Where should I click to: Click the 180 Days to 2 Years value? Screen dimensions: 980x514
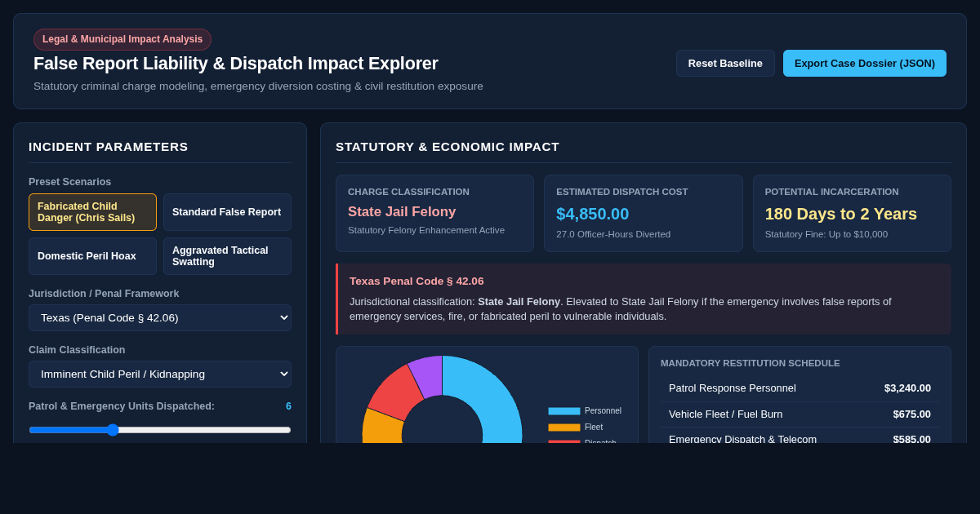coord(841,214)
